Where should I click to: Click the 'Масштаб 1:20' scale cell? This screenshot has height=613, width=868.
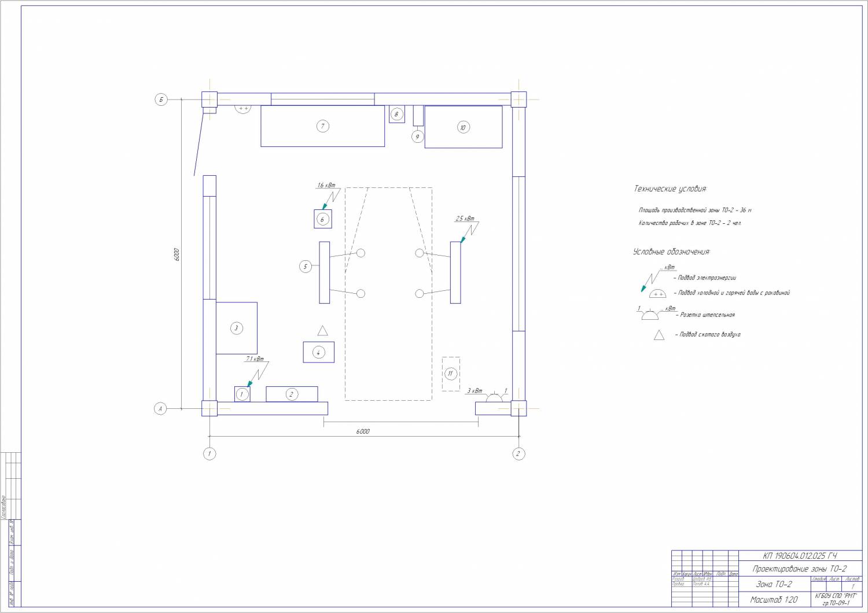[x=774, y=600]
